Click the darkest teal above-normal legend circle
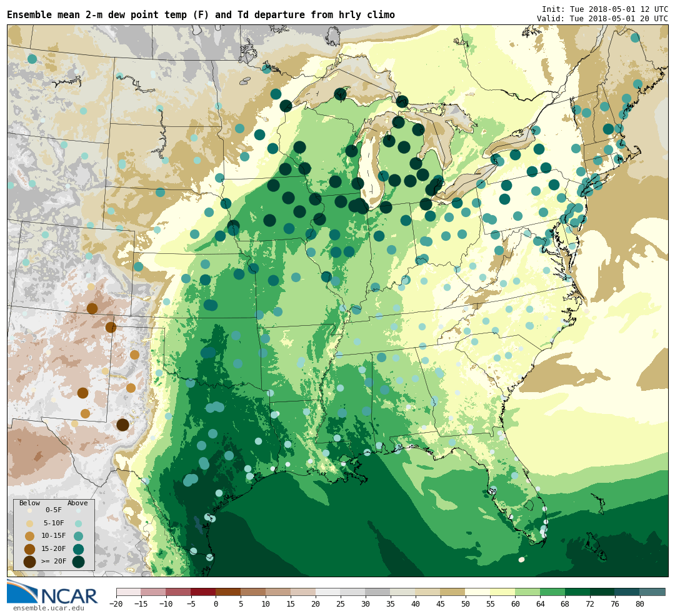675x616 pixels. tap(78, 562)
